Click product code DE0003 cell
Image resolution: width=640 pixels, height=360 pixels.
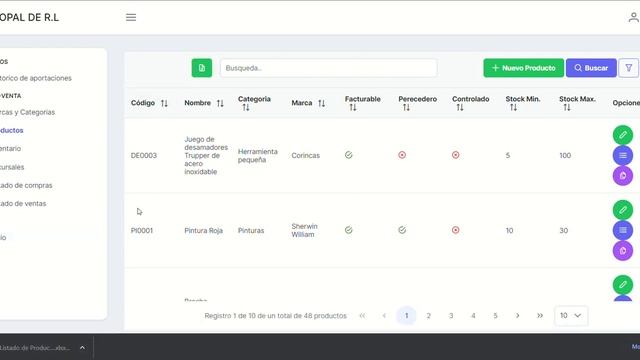[x=144, y=156]
